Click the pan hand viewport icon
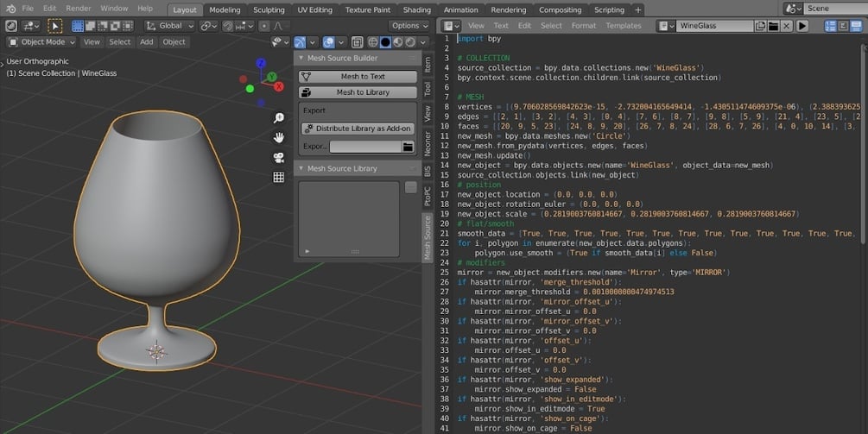The width and height of the screenshot is (868, 434). [x=278, y=138]
